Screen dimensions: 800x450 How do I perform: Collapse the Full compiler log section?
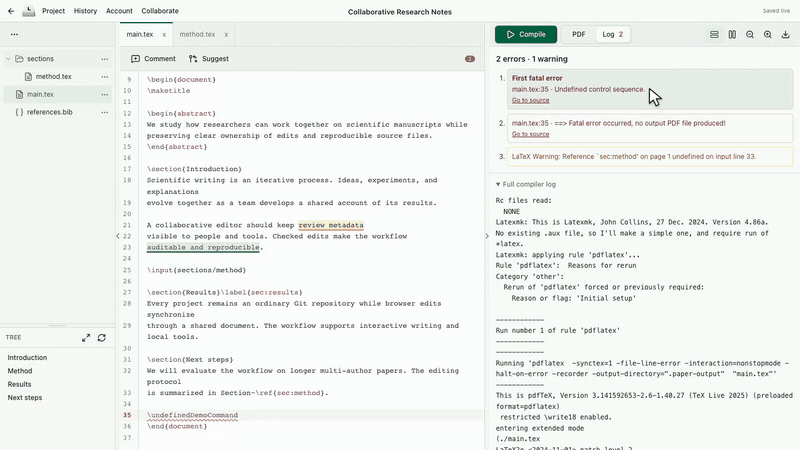526,184
